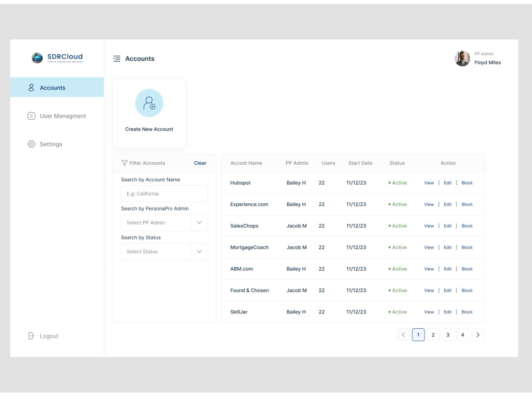
Task: Click the Users column header
Action: (x=328, y=163)
